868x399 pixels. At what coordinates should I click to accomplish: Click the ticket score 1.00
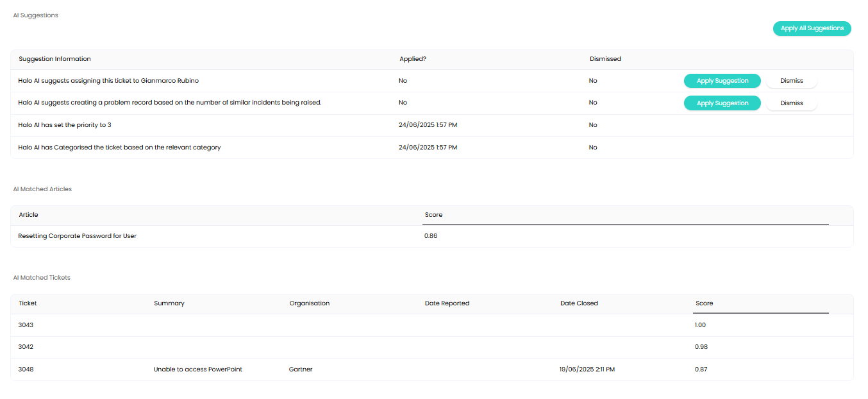700,325
